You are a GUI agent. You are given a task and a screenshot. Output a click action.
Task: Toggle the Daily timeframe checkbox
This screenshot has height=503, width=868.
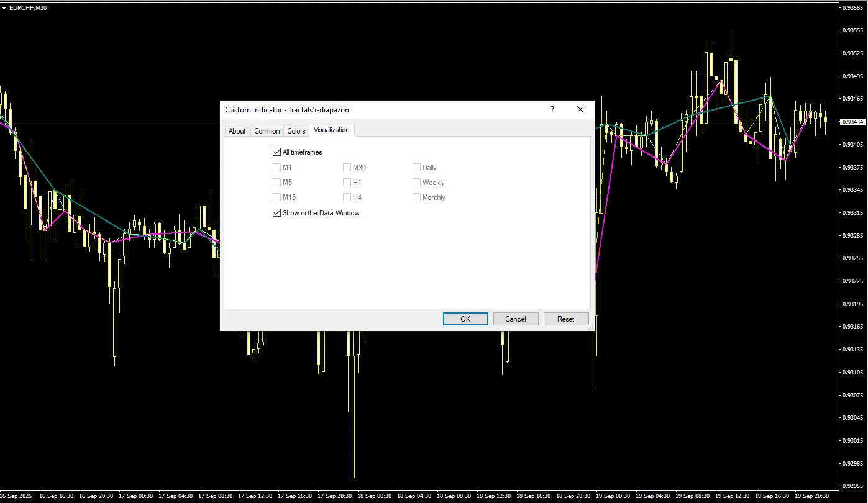(416, 168)
